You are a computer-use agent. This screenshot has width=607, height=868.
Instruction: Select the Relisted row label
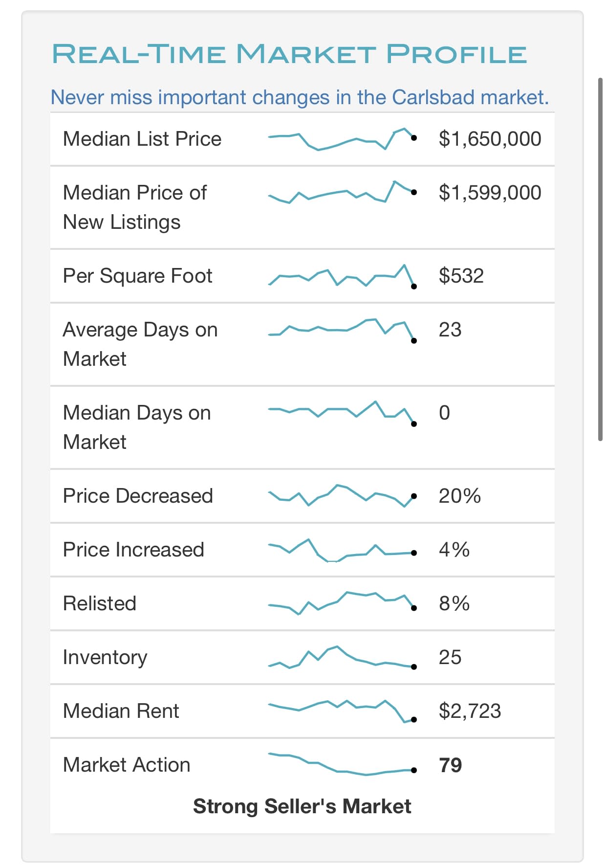(100, 603)
